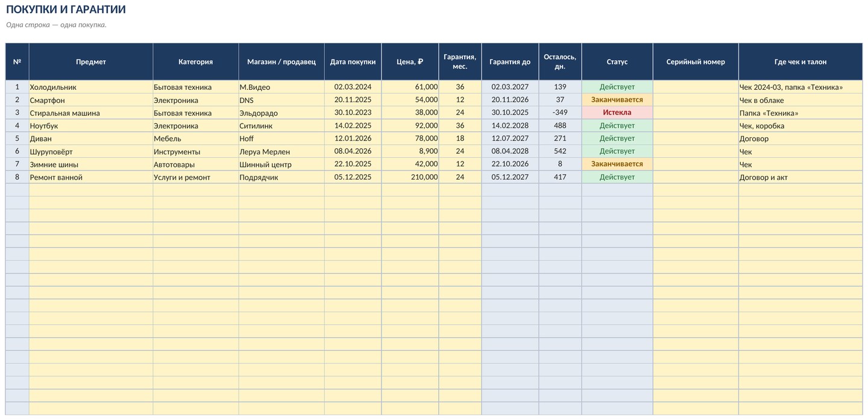The image size is (868, 420).
Task: Click the 'Подрядчик' seller cell
Action: tap(281, 177)
